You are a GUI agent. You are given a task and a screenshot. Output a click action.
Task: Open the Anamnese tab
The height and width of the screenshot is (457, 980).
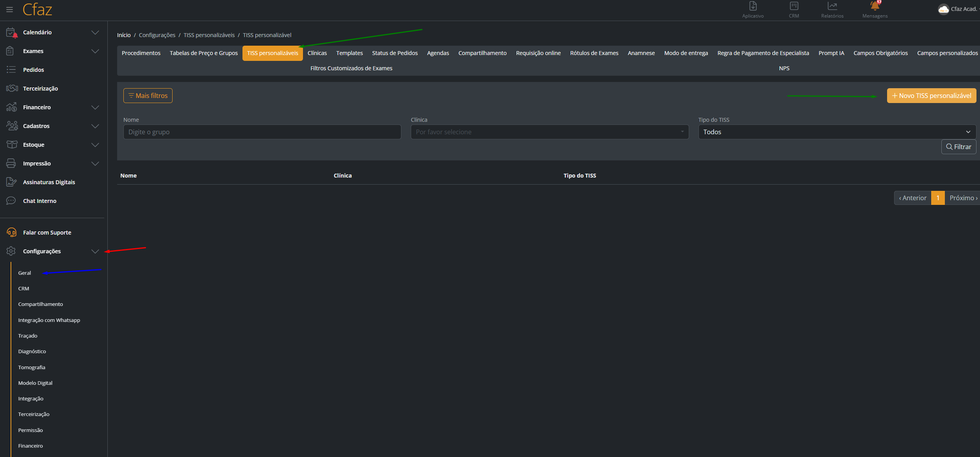coord(641,53)
